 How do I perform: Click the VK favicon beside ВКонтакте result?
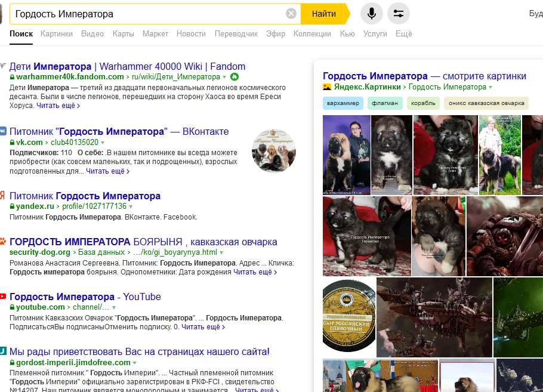pyautogui.click(x=3, y=131)
